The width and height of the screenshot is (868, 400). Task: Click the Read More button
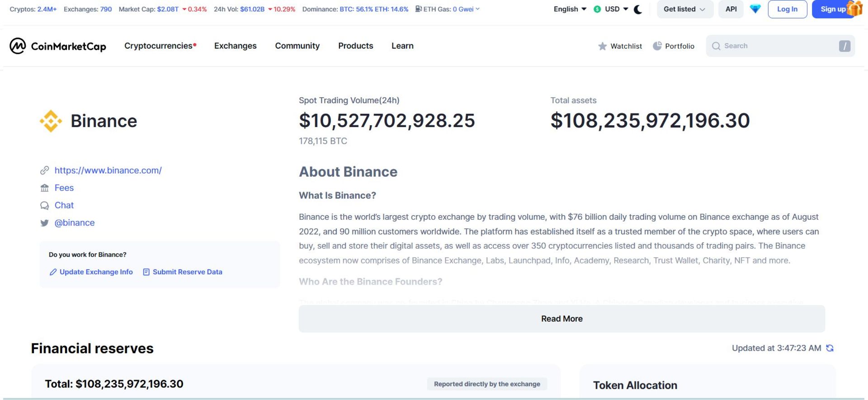[561, 319]
